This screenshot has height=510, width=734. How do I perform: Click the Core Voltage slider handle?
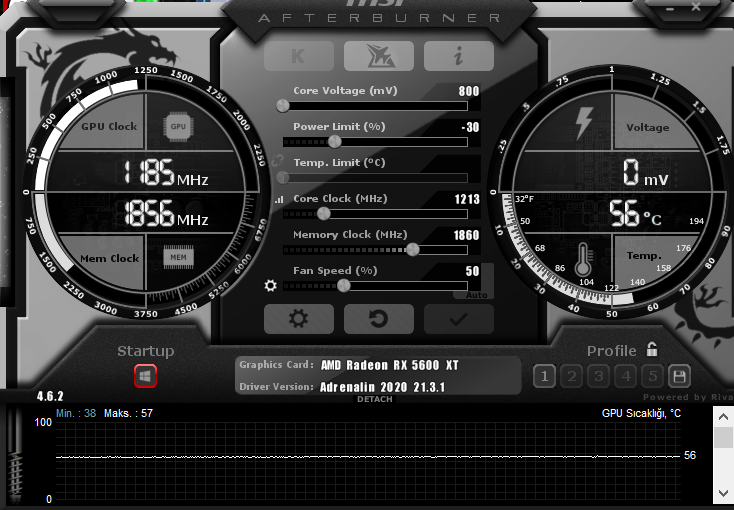pyautogui.click(x=283, y=106)
